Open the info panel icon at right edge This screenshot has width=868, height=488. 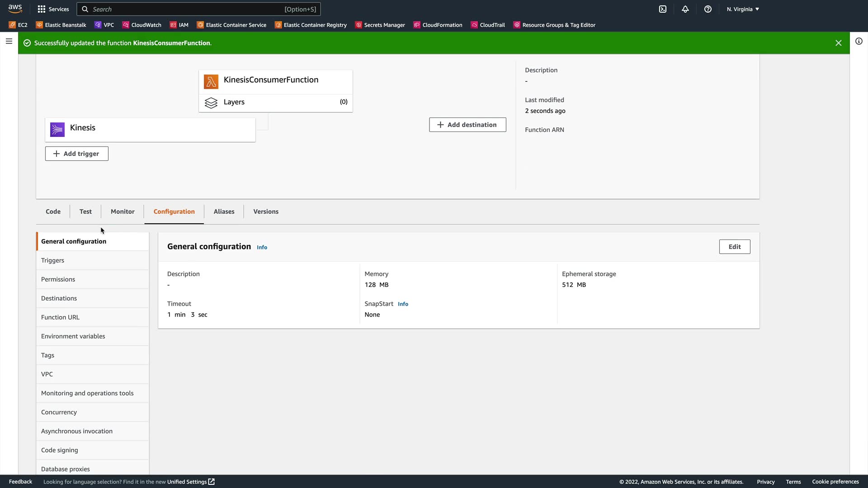coord(859,41)
